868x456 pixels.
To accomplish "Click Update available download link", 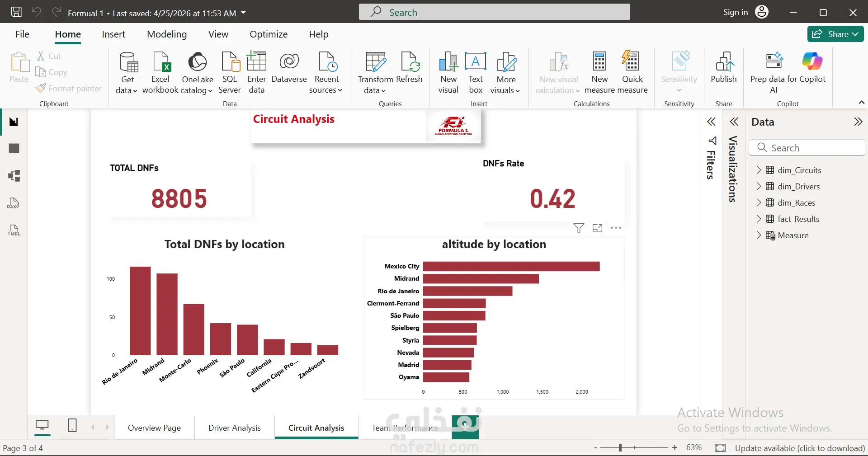I will 800,448.
